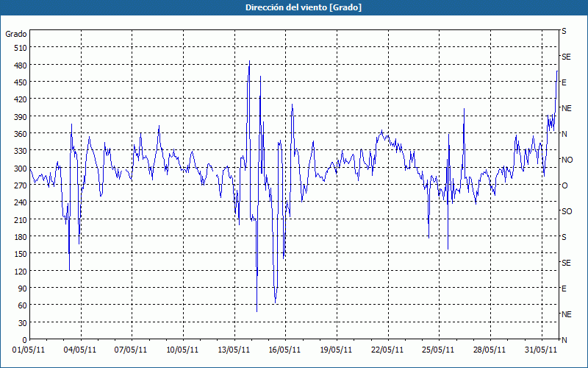588x368 pixels.
Task: Select the 240 degree axis label
Action: pos(21,202)
